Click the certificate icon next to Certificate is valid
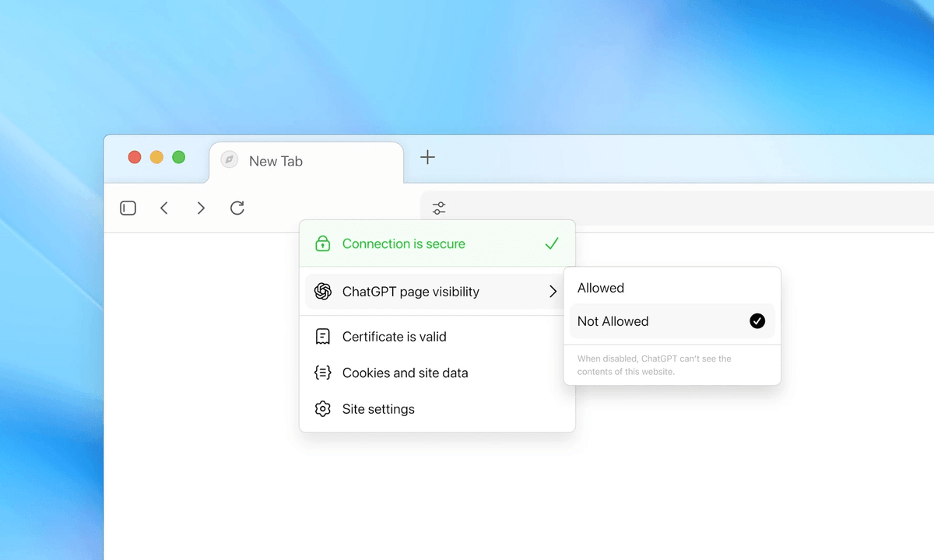934x560 pixels. click(322, 336)
